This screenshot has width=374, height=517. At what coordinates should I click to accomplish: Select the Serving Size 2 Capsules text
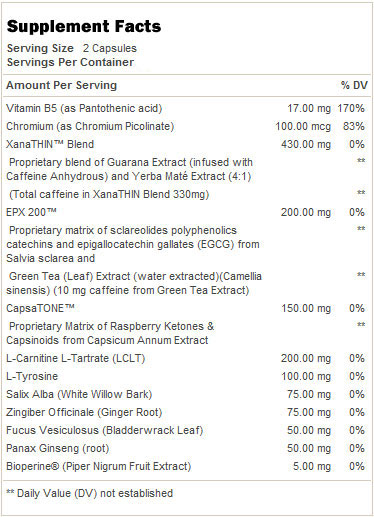72,48
